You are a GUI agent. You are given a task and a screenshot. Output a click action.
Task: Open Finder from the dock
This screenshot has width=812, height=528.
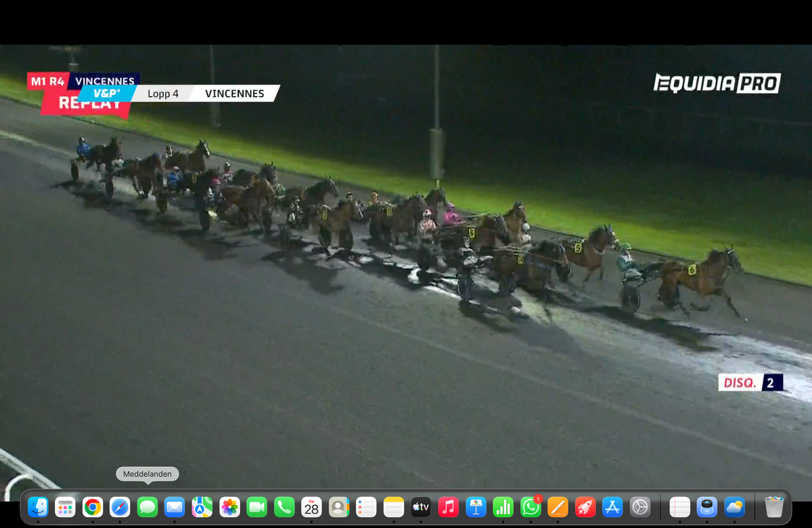click(x=38, y=506)
